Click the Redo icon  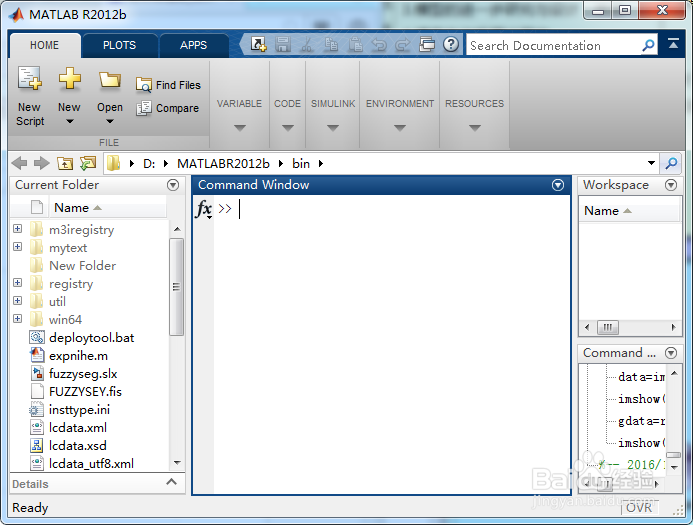tap(402, 44)
